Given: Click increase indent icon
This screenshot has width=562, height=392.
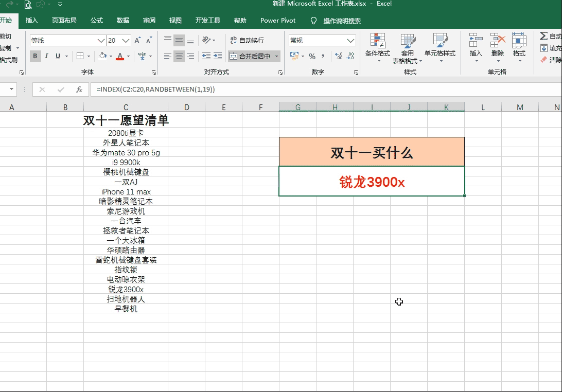Looking at the screenshot, I should (x=218, y=56).
